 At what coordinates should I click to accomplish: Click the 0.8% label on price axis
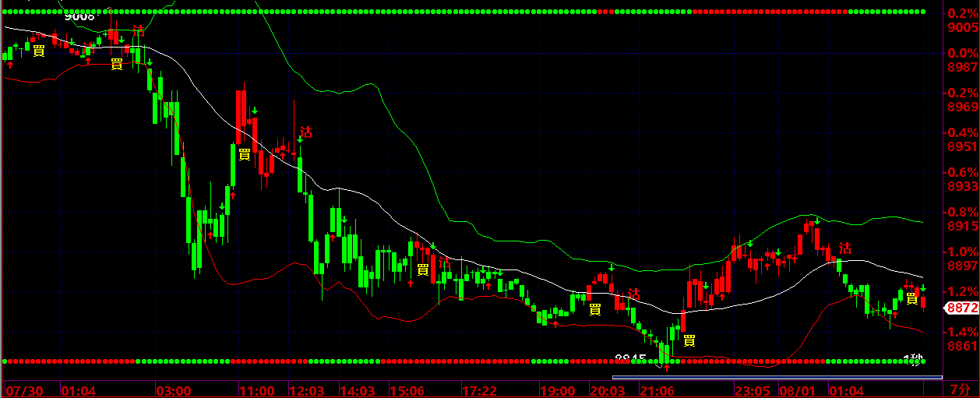(x=964, y=212)
